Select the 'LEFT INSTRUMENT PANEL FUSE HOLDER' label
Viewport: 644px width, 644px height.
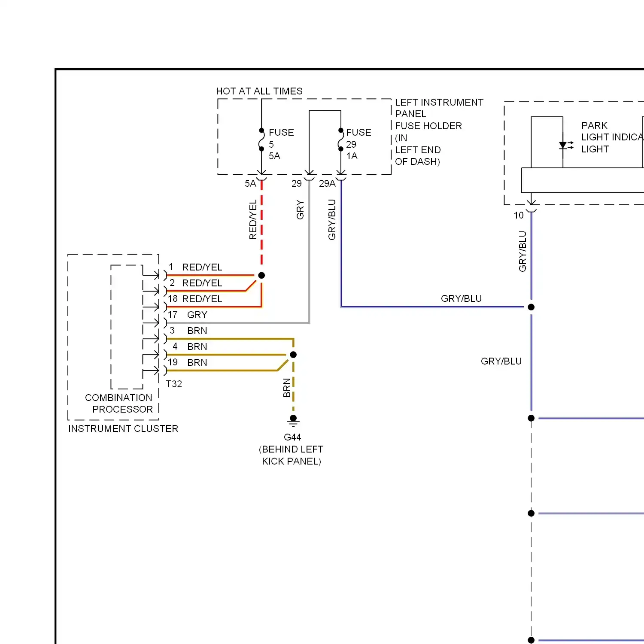439,132
